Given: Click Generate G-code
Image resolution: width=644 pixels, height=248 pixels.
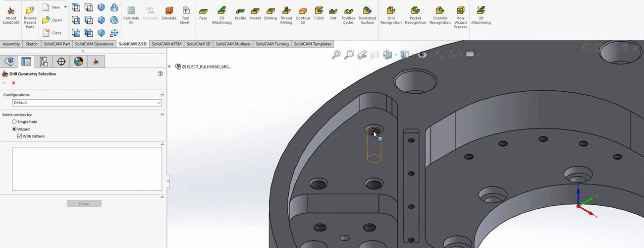Looking at the screenshot, I should point(150,13).
